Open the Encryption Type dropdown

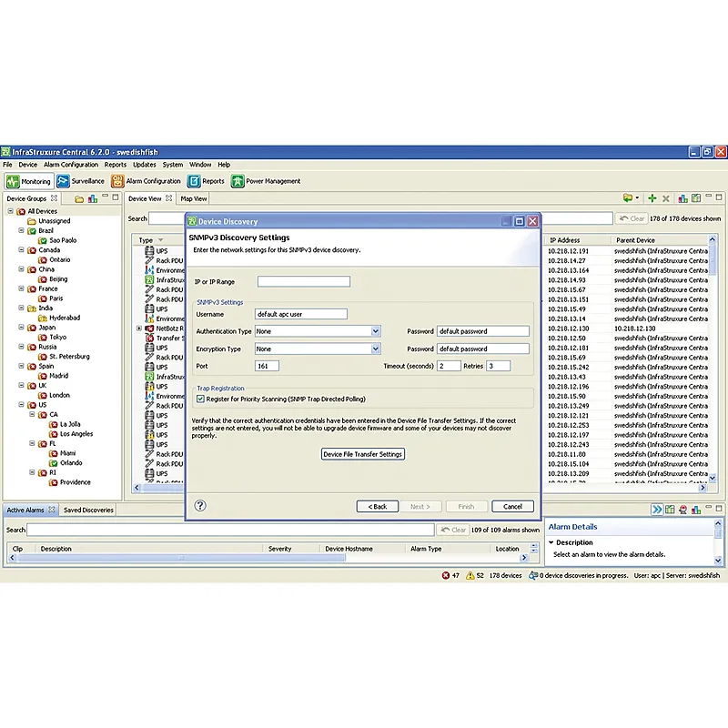coord(376,349)
